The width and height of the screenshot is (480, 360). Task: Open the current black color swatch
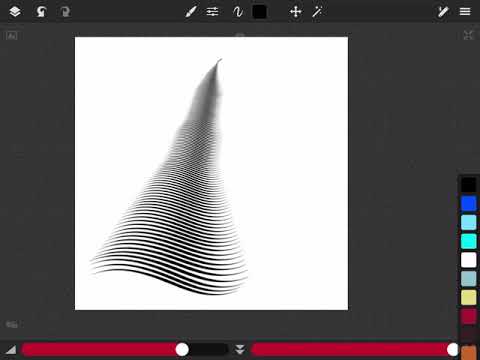click(x=260, y=12)
